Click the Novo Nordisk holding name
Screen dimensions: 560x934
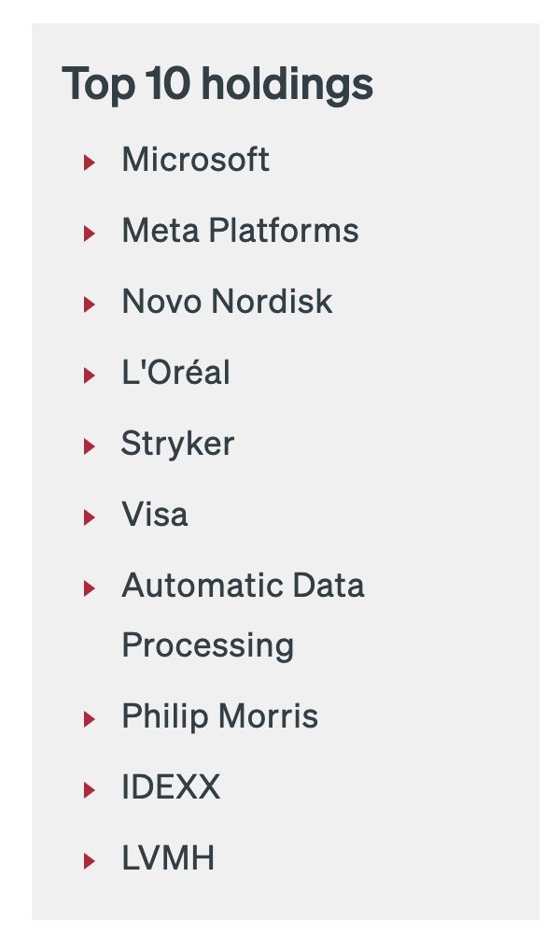tap(227, 302)
